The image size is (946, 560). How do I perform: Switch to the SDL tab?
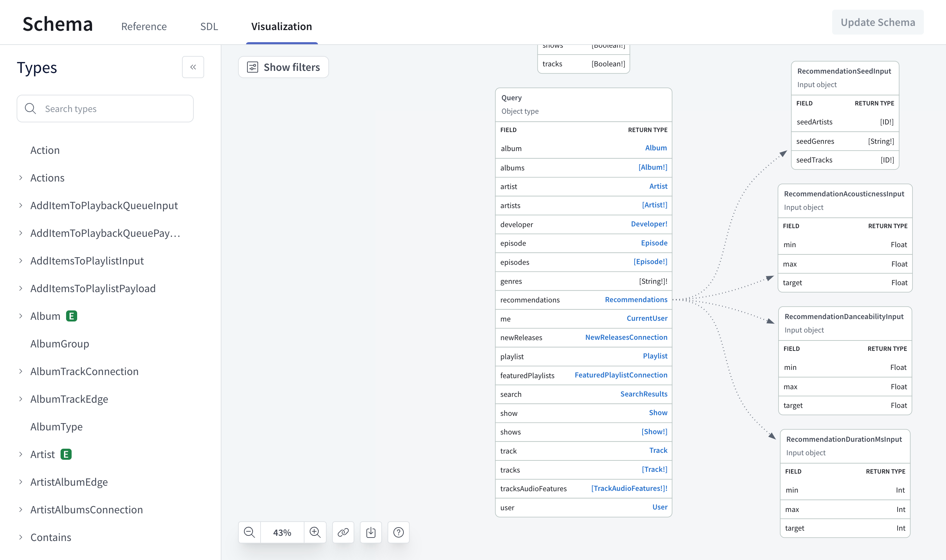pyautogui.click(x=209, y=26)
